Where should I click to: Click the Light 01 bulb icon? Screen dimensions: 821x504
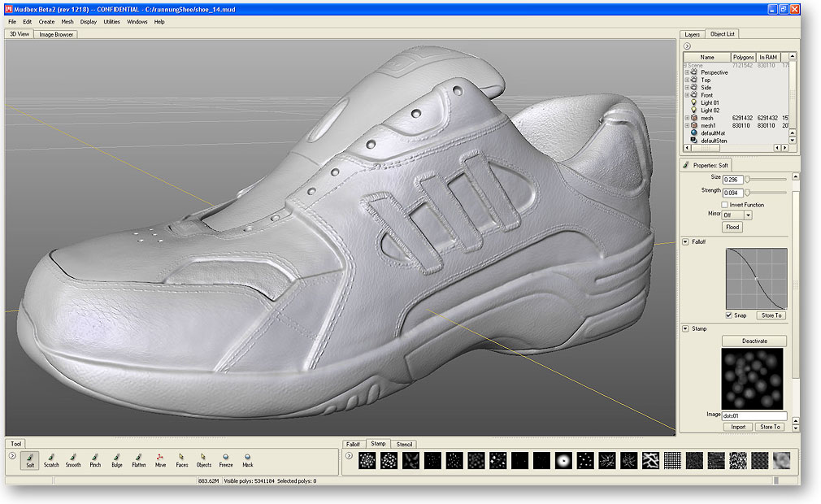(693, 102)
